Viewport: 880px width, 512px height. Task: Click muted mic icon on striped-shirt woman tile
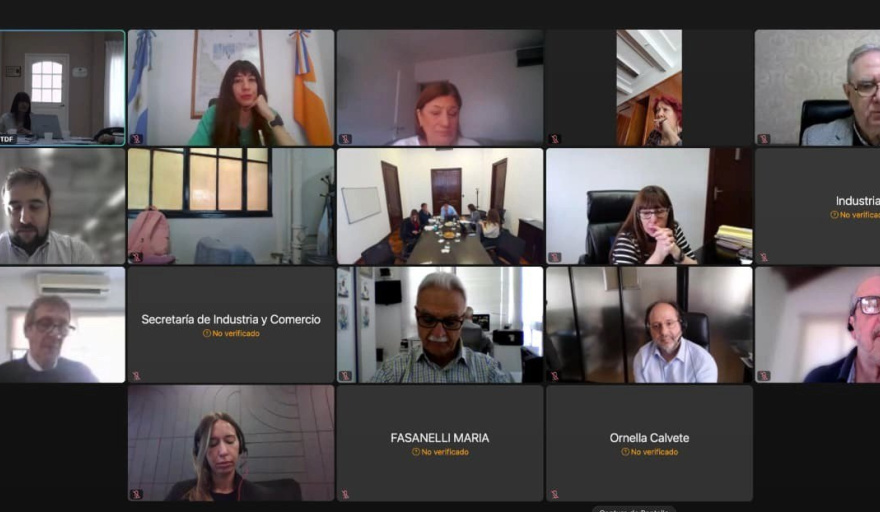pyautogui.click(x=554, y=258)
